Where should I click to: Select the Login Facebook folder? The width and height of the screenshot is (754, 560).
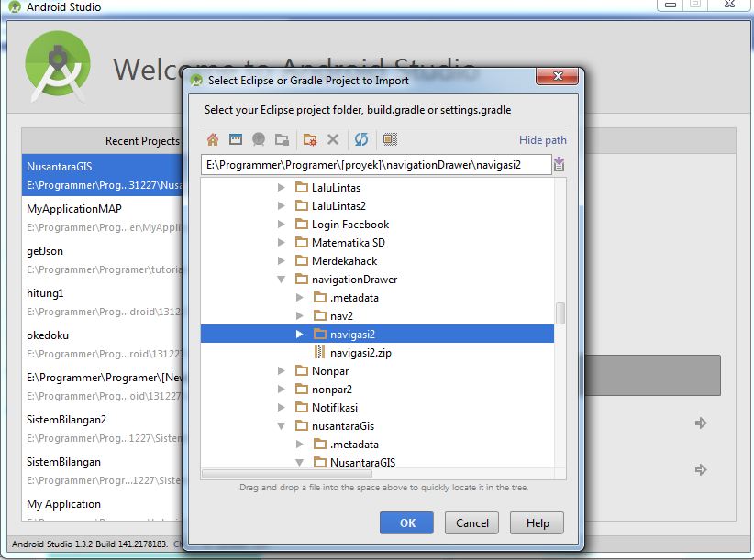click(x=342, y=225)
